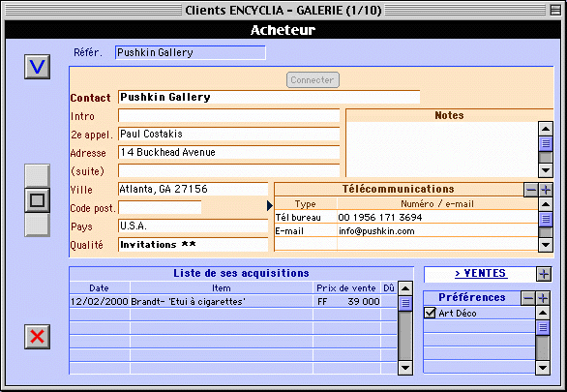
Task: Click the Type column header in Télécommunications
Action: (x=306, y=204)
